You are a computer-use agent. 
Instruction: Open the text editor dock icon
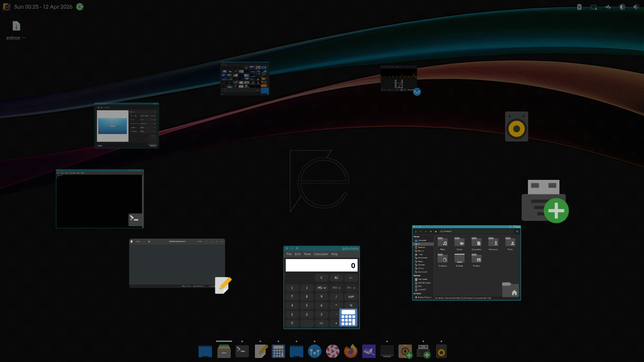pos(261,351)
